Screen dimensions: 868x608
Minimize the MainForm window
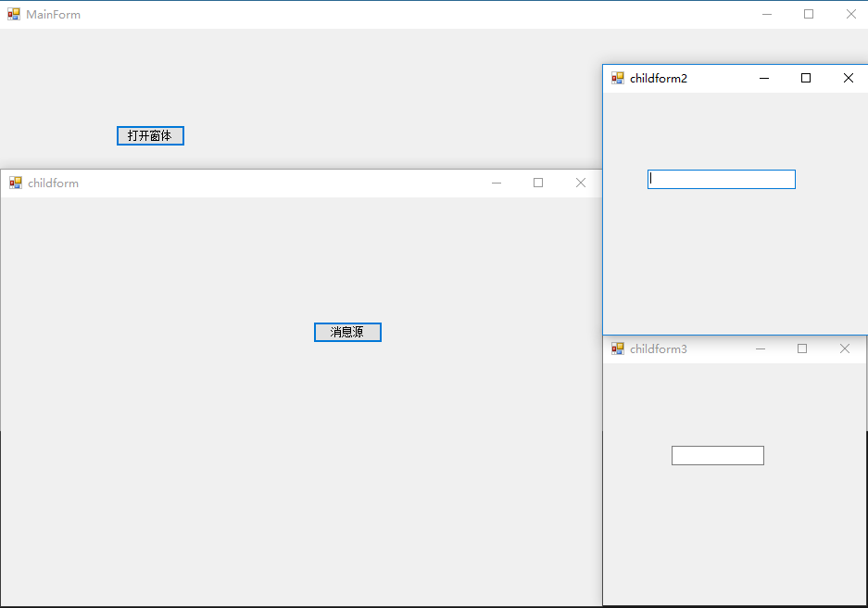[x=767, y=15]
